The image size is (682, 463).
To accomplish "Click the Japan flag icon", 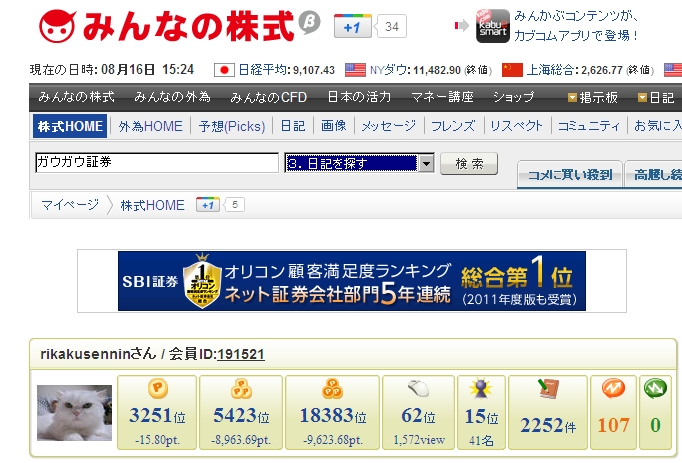I will click(x=224, y=70).
